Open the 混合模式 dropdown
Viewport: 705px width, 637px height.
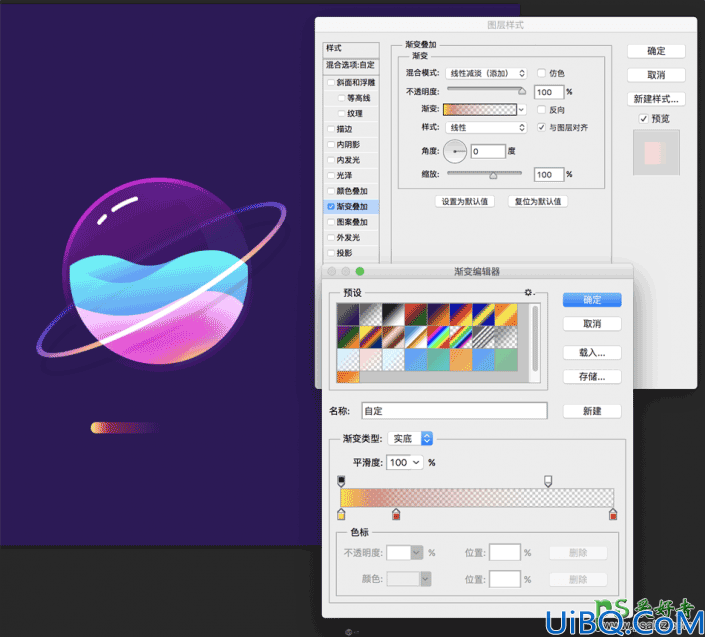[x=486, y=73]
